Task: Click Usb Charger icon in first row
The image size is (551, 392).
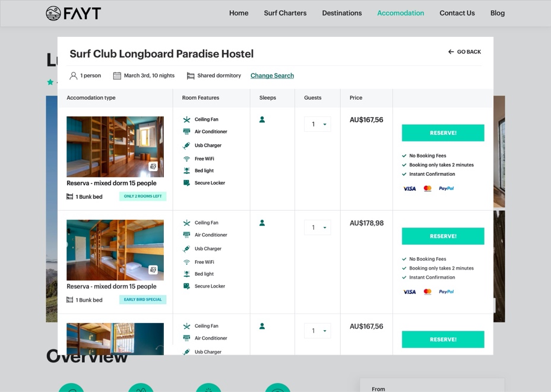Action: tap(186, 145)
